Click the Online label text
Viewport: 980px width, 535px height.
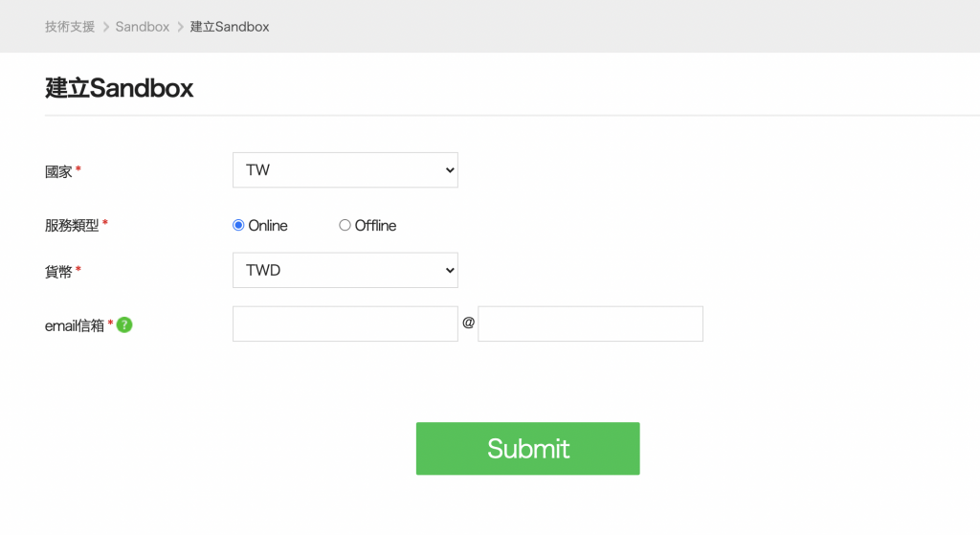click(268, 226)
